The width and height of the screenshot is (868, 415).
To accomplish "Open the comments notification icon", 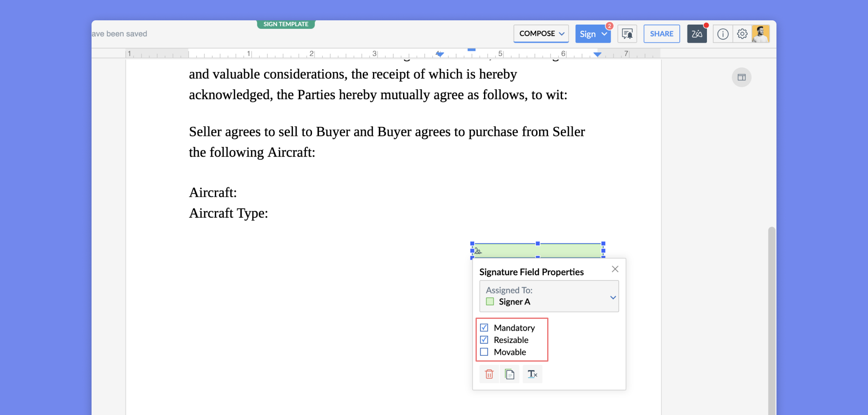I will pos(627,34).
